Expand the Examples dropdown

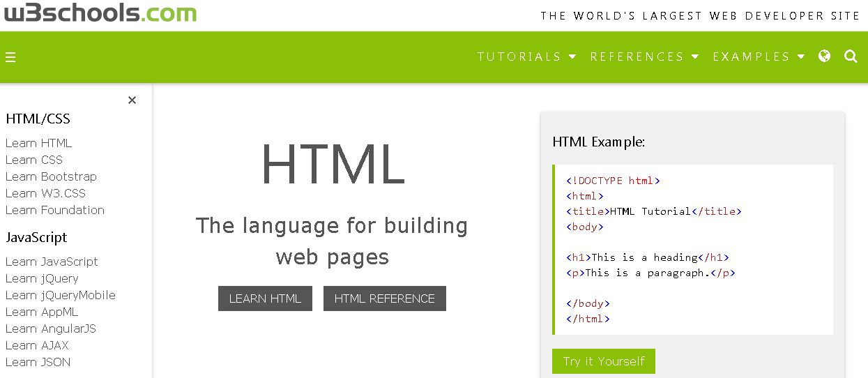(759, 56)
